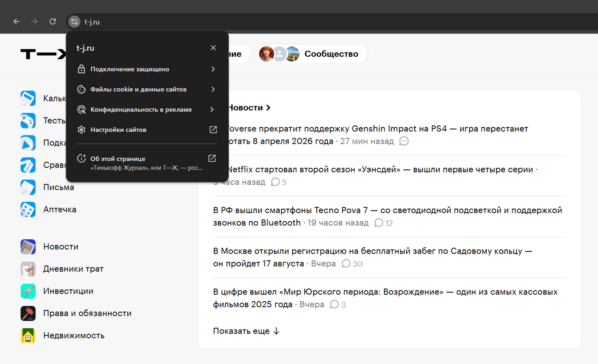Click the 'Дневники трат' sidebar icon
This screenshot has height=364, width=598.
pos(28,269)
